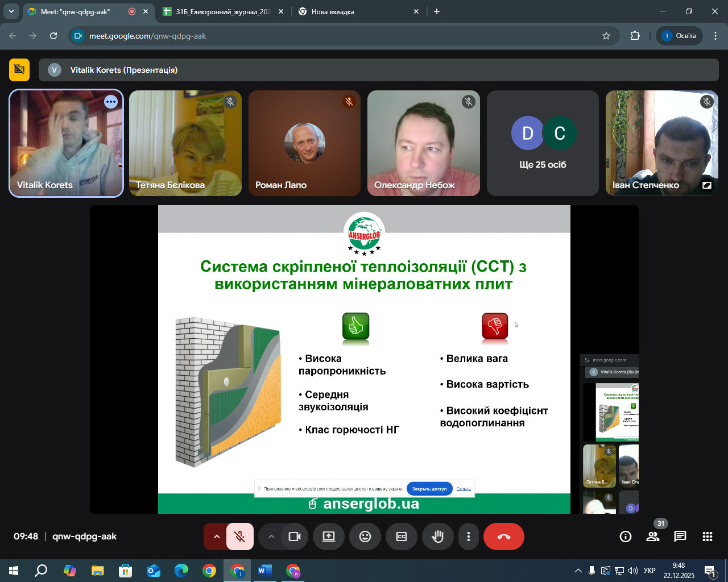Switch to the Нова вкладка tab
This screenshot has height=582, width=728.
353,11
